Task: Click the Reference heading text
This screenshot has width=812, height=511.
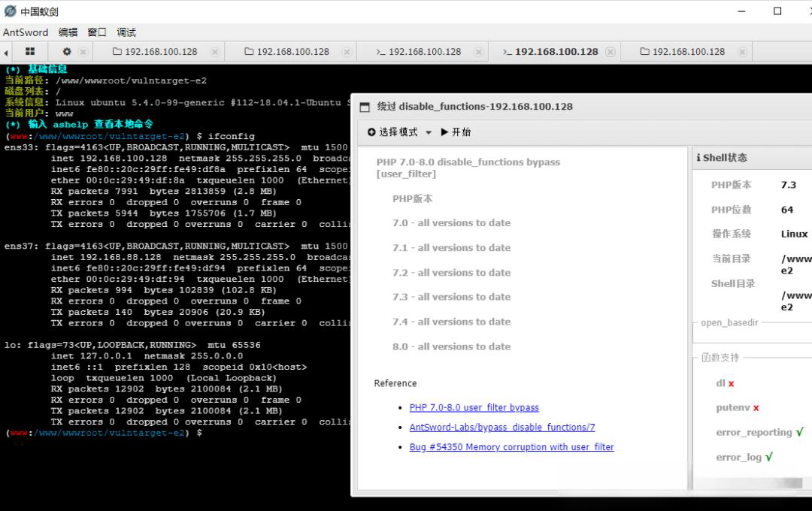Action: [x=395, y=383]
